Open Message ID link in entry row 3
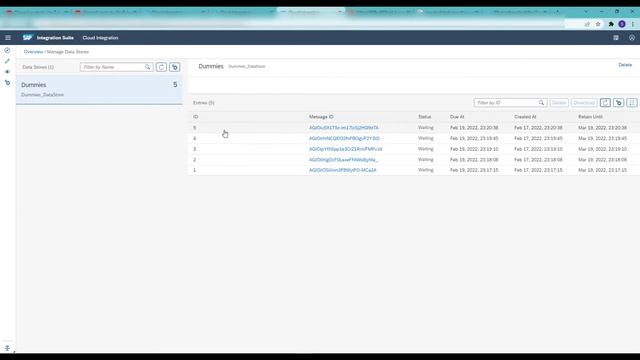The height and width of the screenshot is (360, 640). pyautogui.click(x=346, y=149)
